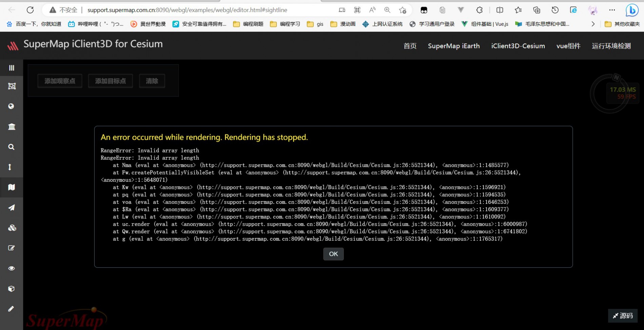Open the 学习通用户登录 bookmark

point(432,24)
